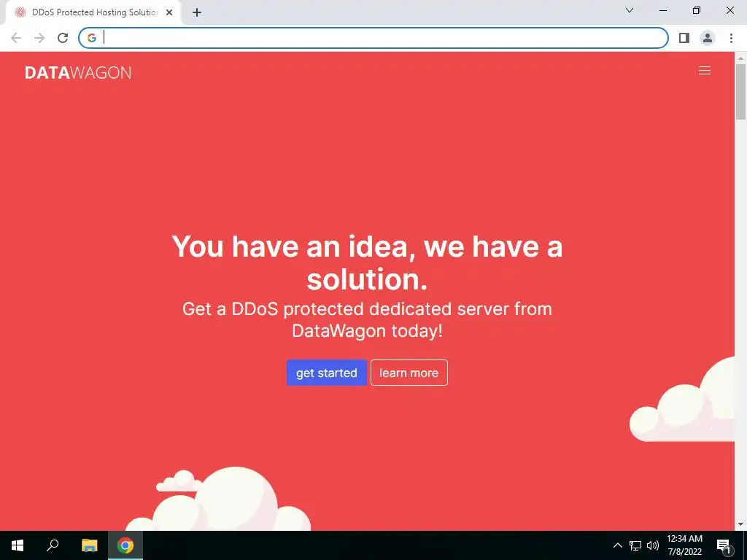Open Windows taskbar search

[x=53, y=545]
